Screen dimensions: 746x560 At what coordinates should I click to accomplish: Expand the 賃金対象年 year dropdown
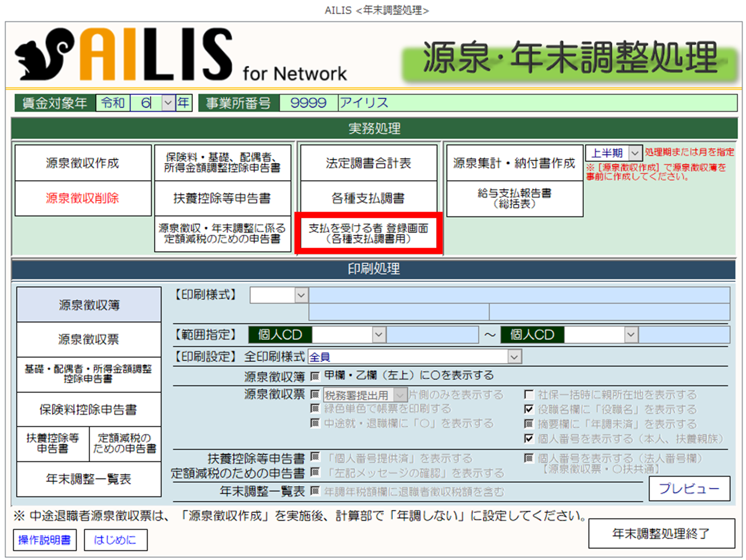(168, 103)
